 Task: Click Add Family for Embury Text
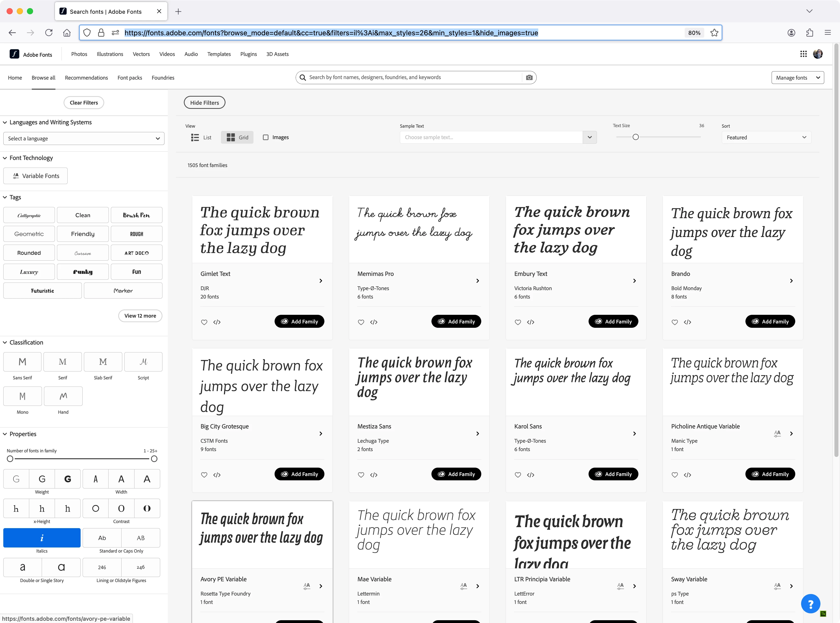[x=613, y=321]
